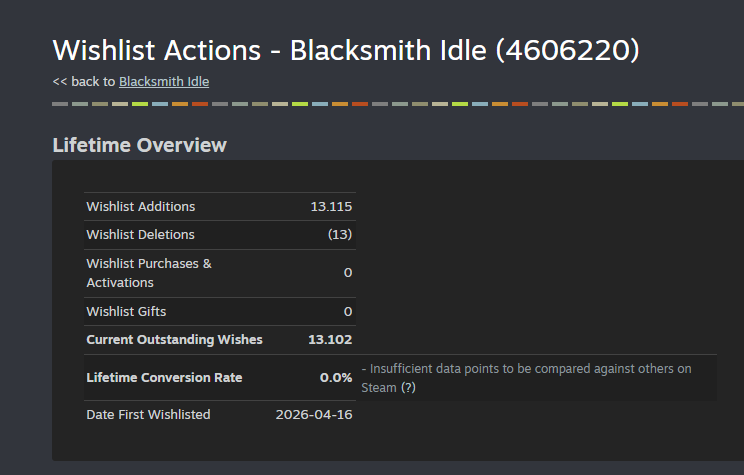This screenshot has height=475, width=744.
Task: Click the Lifetime Conversion Rate label
Action: click(164, 377)
